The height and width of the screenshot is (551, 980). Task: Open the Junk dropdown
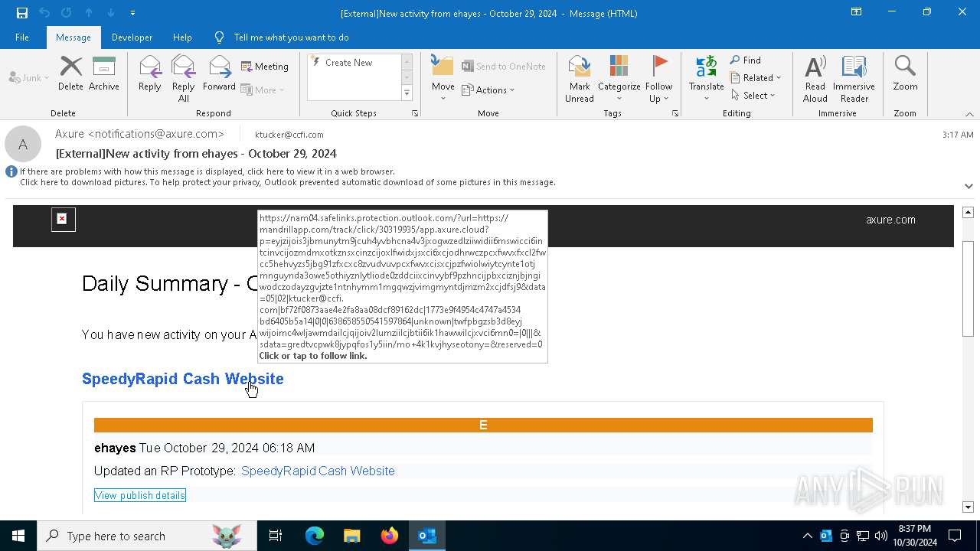[29, 78]
